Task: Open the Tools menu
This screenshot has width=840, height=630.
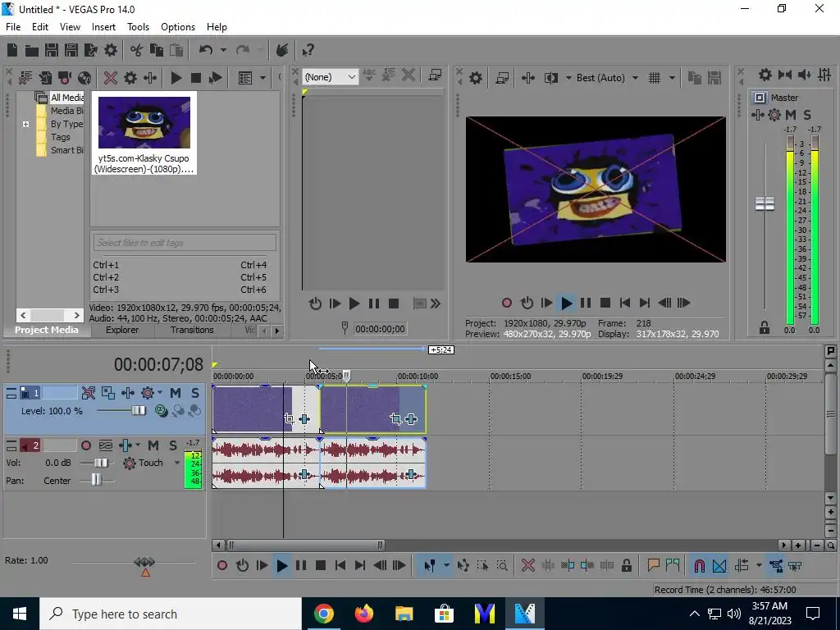Action: pyautogui.click(x=138, y=27)
